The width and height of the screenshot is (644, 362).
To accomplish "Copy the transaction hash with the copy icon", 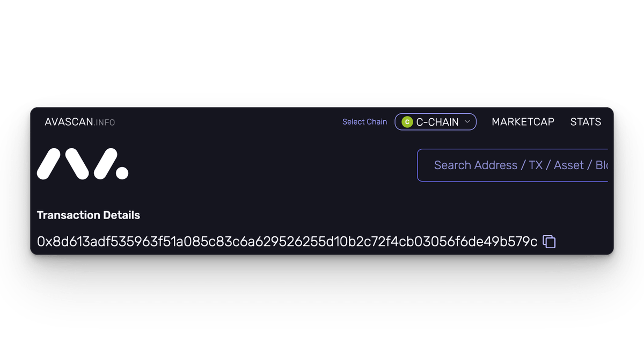I will click(x=549, y=242).
